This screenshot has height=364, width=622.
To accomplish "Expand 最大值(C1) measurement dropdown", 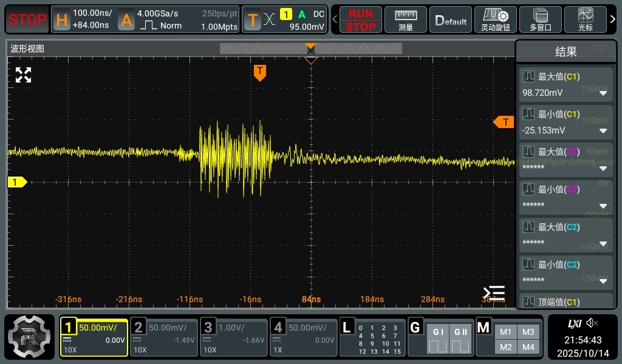I will [x=603, y=93].
